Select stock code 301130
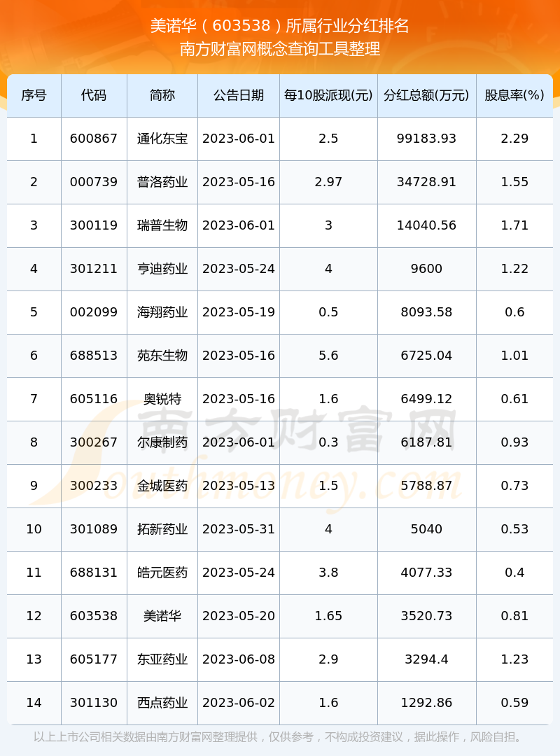 pyautogui.click(x=94, y=703)
